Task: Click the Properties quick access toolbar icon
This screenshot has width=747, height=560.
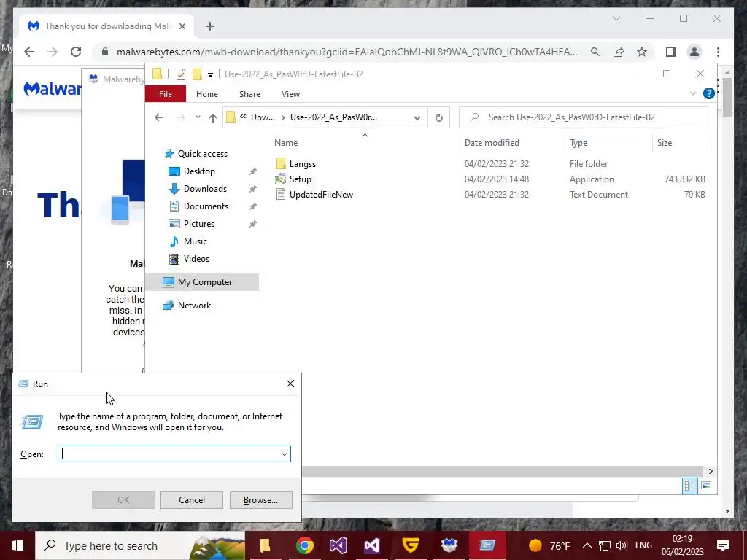Action: pos(181,74)
